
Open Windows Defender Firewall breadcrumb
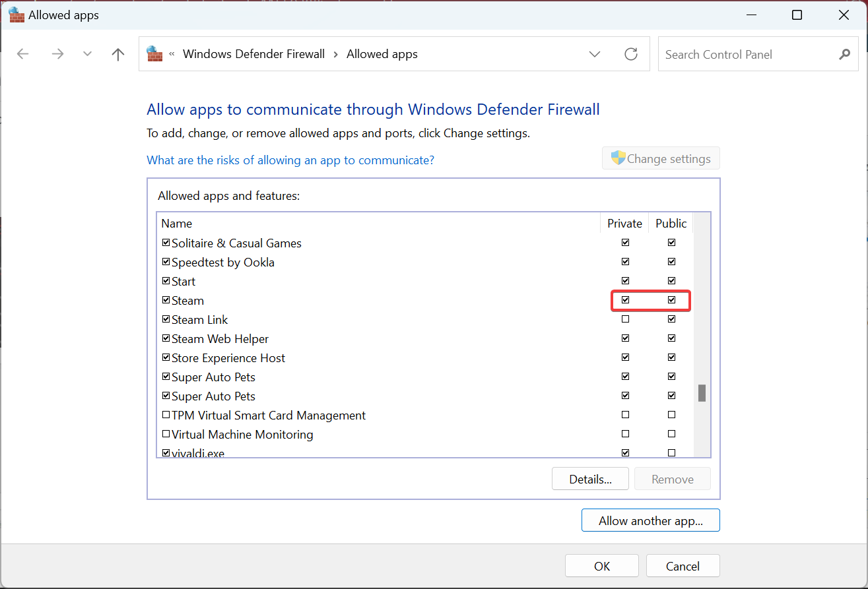[253, 54]
